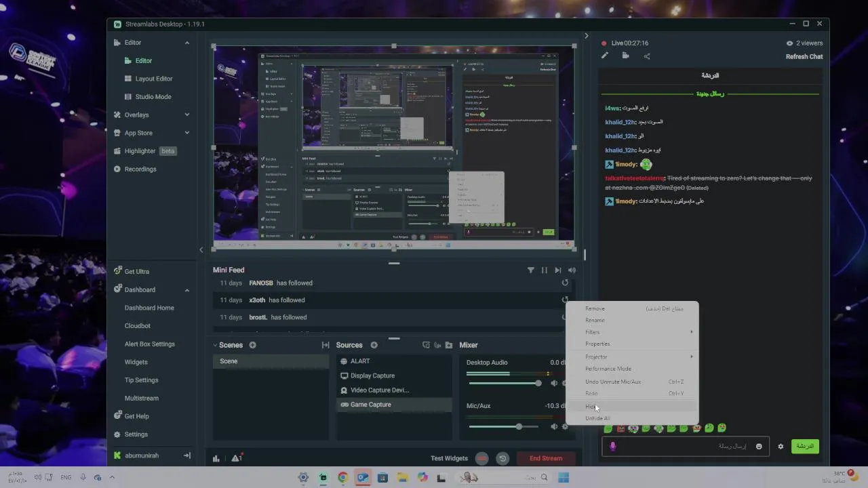Mute the Desktop Audio speaker
Screen dimensions: 868x488
[554, 384]
